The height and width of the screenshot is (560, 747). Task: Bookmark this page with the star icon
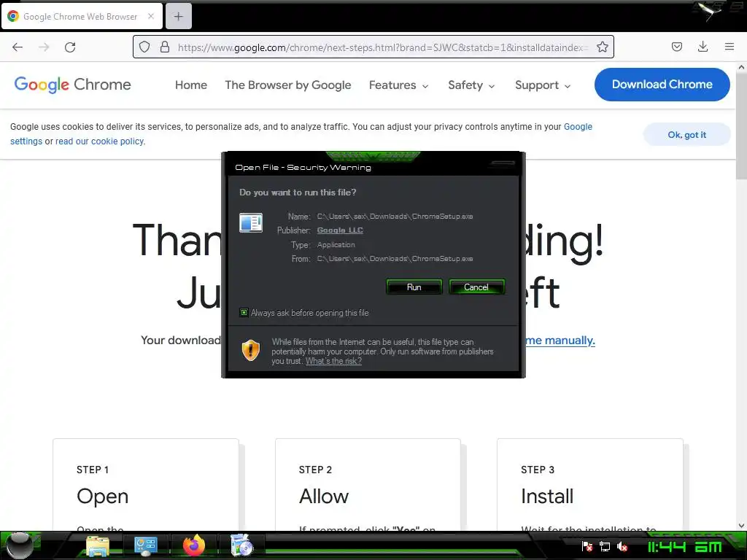pos(602,47)
